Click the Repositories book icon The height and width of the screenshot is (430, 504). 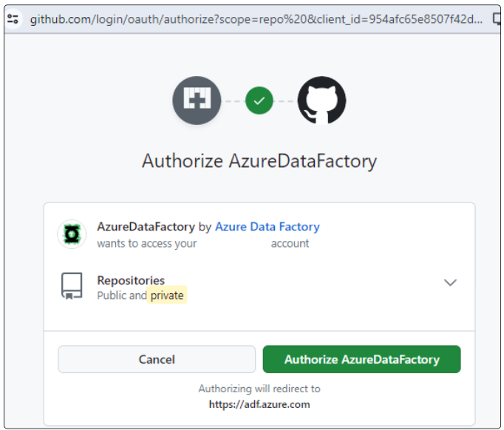click(72, 286)
